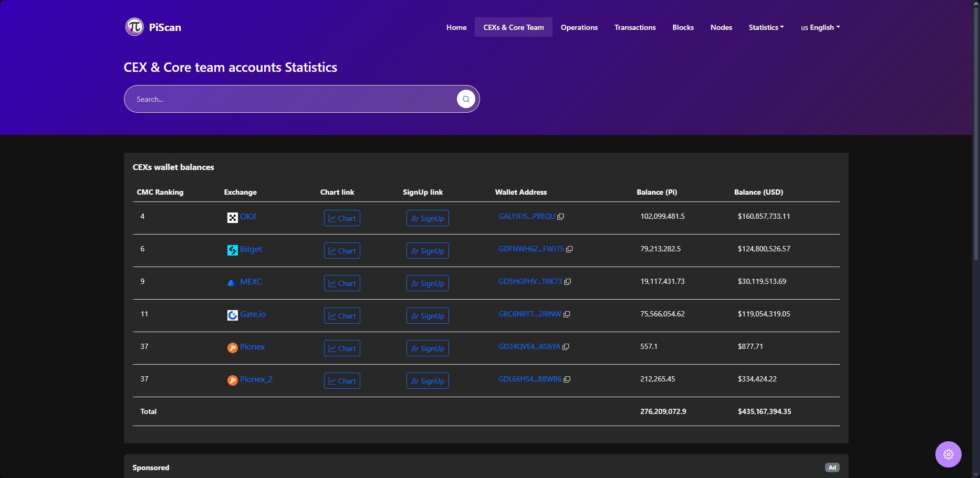The image size is (980, 478).
Task: Click SignUp for Pionex_2
Action: 428,381
